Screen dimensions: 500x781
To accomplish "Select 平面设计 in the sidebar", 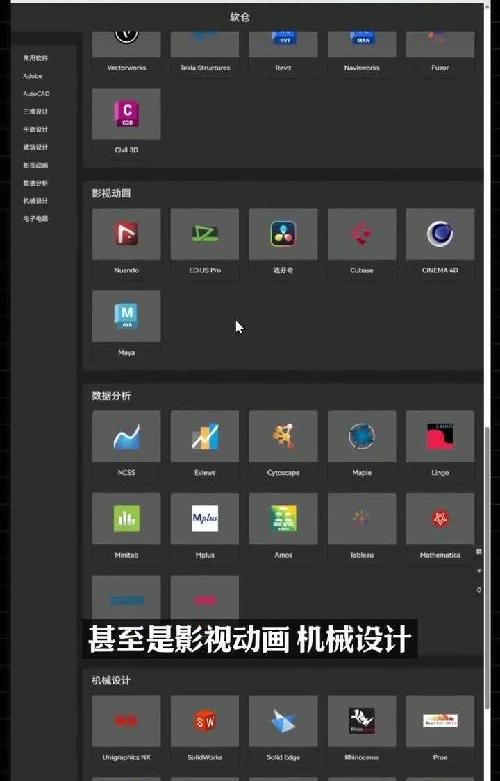I will [35, 130].
